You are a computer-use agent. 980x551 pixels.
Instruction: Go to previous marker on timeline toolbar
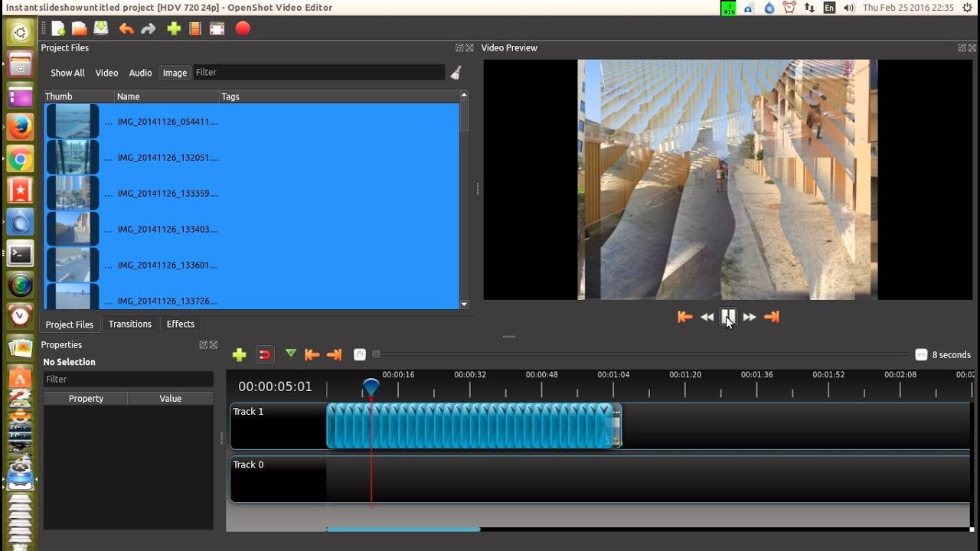click(x=312, y=354)
